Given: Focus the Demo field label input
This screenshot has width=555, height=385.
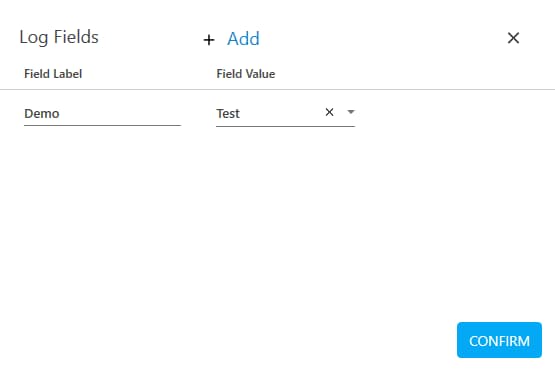Looking at the screenshot, I should pos(102,114).
